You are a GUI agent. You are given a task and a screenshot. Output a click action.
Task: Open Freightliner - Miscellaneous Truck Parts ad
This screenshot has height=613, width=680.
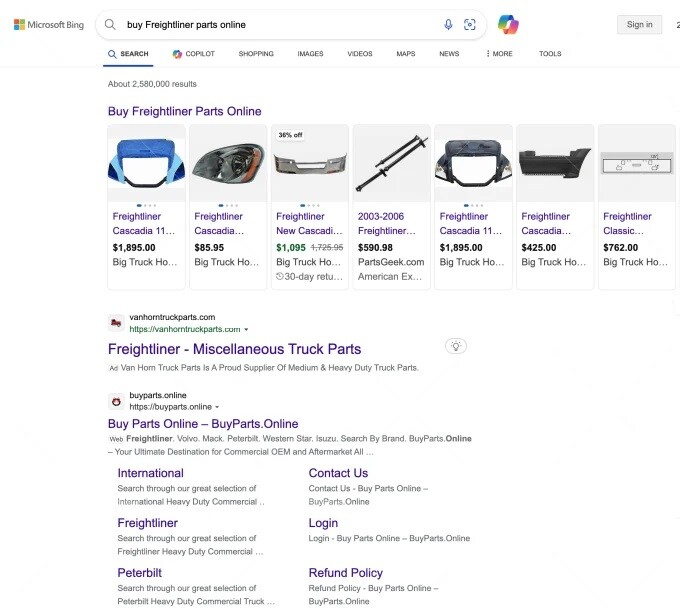(x=234, y=349)
